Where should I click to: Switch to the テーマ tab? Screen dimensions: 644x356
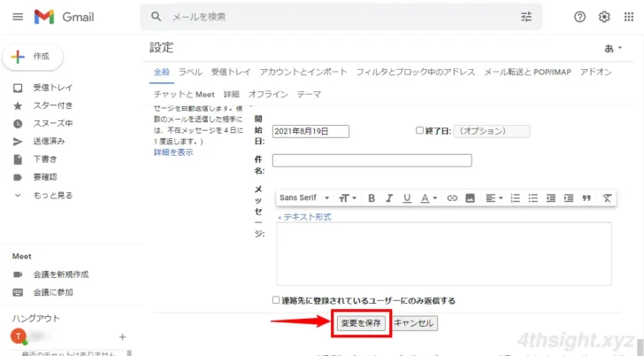click(x=309, y=95)
